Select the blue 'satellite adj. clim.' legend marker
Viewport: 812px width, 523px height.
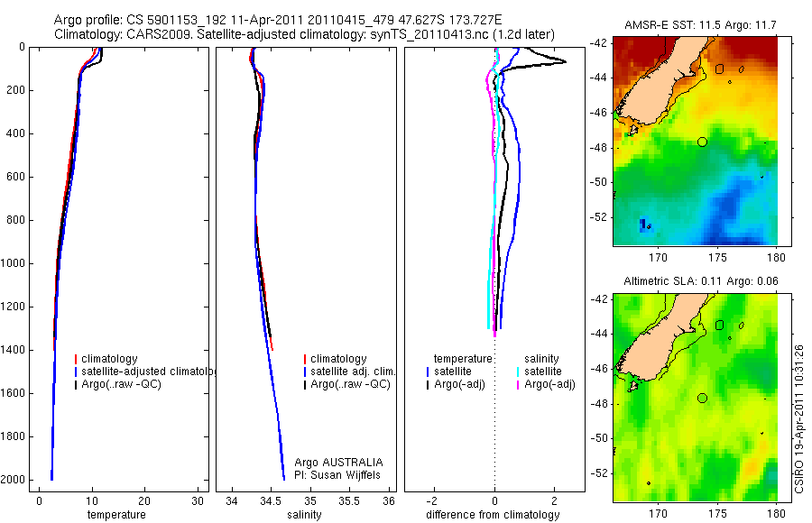pos(305,372)
